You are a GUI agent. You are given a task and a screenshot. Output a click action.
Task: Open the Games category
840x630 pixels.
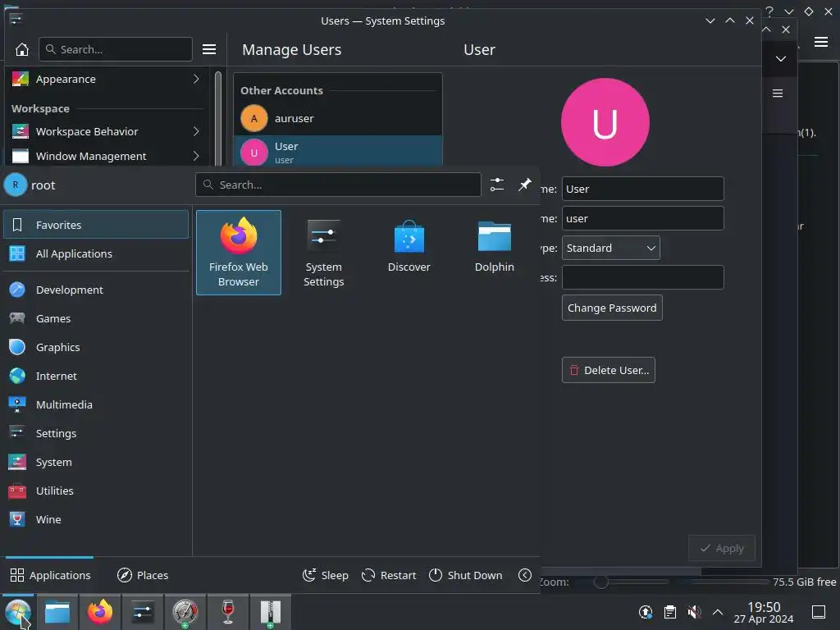pos(96,318)
